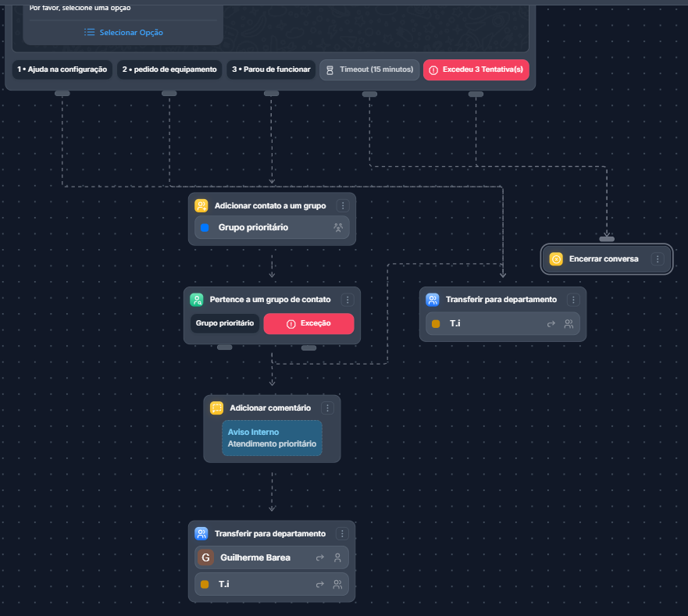The height and width of the screenshot is (616, 688).
Task: Click the Aviso Interno comment box
Action: (x=272, y=438)
